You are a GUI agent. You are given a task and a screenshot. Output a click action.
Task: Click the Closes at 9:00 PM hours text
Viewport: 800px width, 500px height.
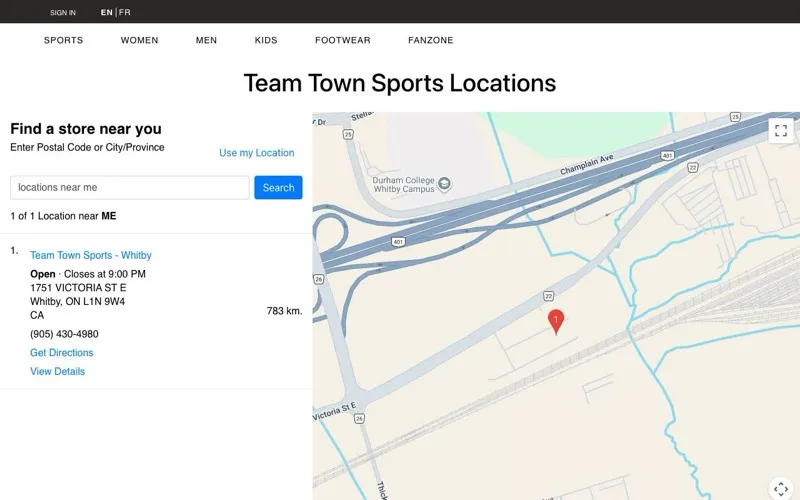coord(105,274)
